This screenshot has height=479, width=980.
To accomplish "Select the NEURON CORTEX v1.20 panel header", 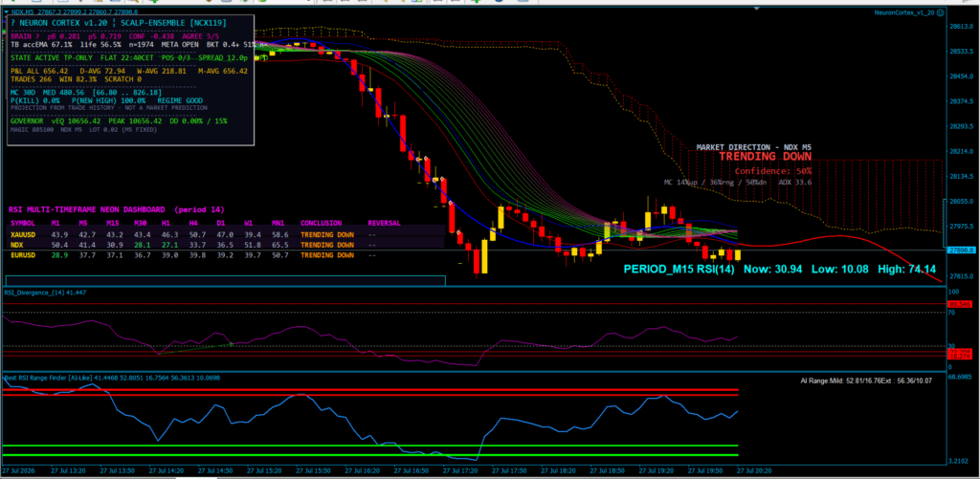I will (119, 23).
